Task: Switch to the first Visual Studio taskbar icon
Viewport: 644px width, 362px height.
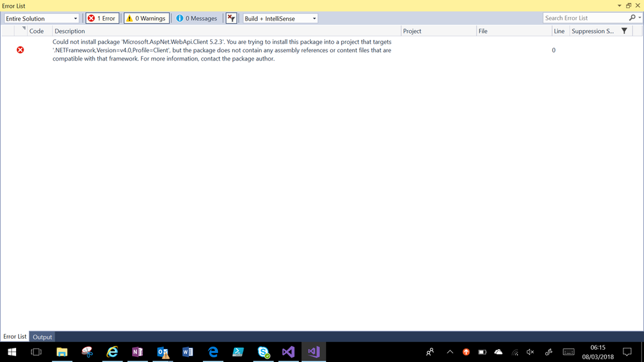Action: [289, 352]
